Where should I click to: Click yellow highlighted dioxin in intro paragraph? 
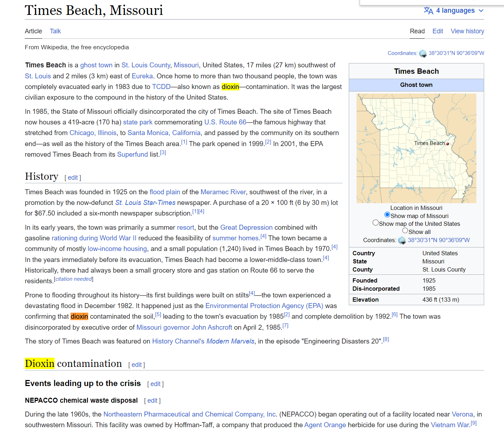230,87
